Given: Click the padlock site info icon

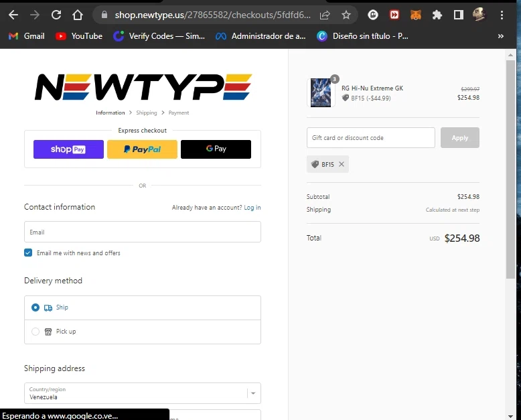Looking at the screenshot, I should (x=104, y=15).
